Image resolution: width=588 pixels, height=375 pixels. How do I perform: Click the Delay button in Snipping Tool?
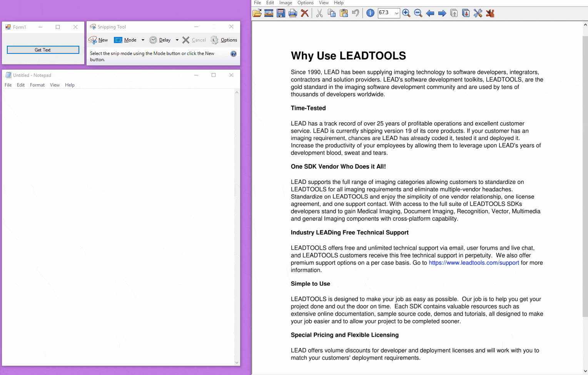click(x=160, y=40)
